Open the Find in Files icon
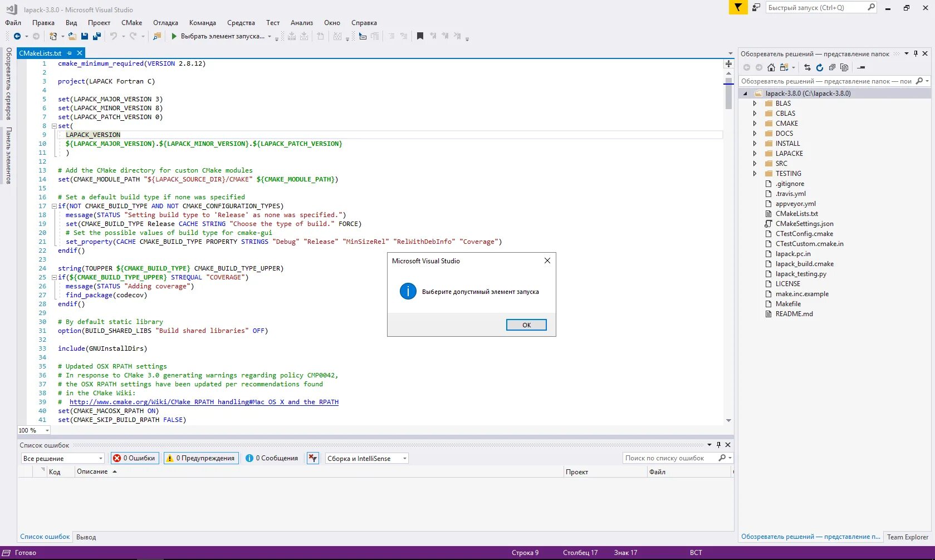The image size is (935, 560). tap(157, 36)
